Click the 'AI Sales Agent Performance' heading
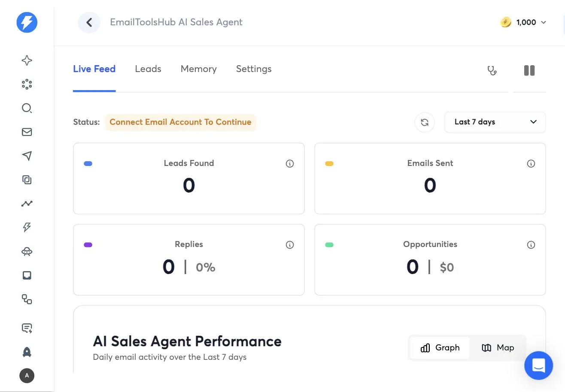 (187, 341)
